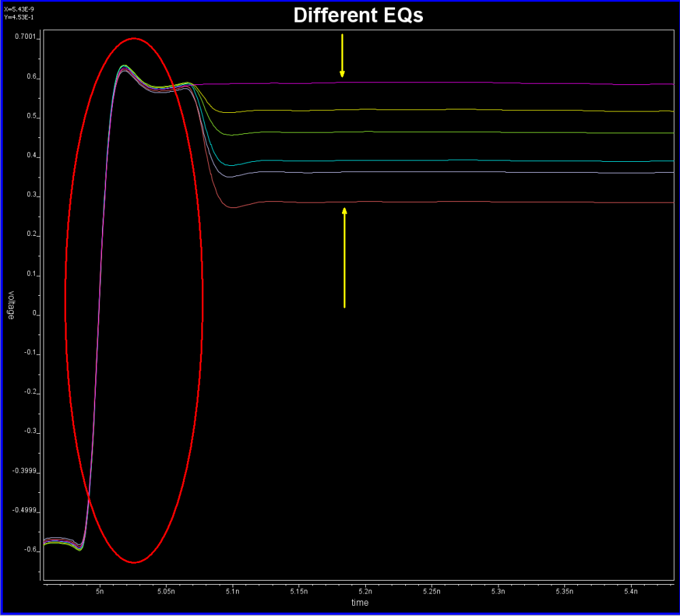Viewport: 680px width, 616px height.
Task: Click the 5.25n tick on time axis
Action: [x=431, y=592]
